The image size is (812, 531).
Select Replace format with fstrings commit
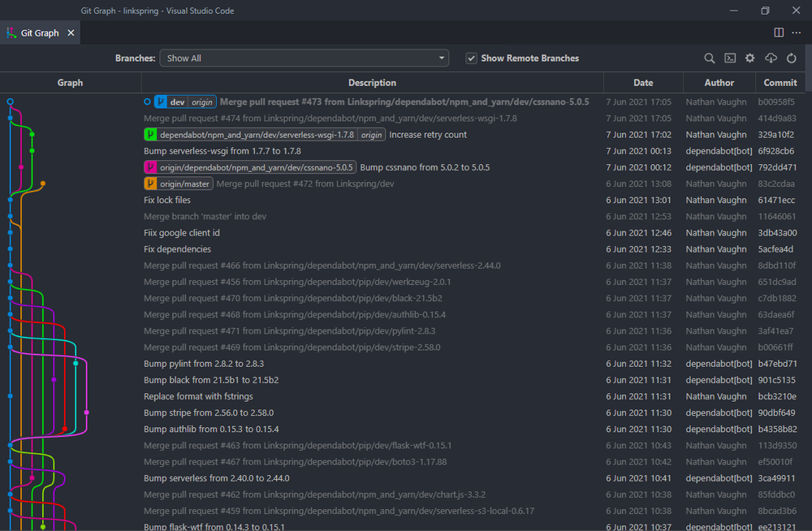point(198,396)
